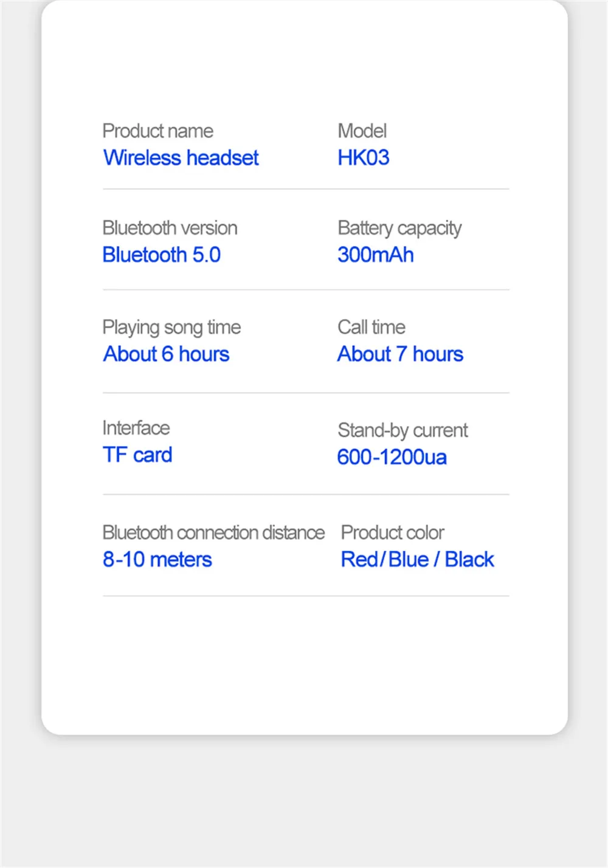Screen dimensions: 608x868
Task: Select the "TF card" value
Action: [x=138, y=455]
